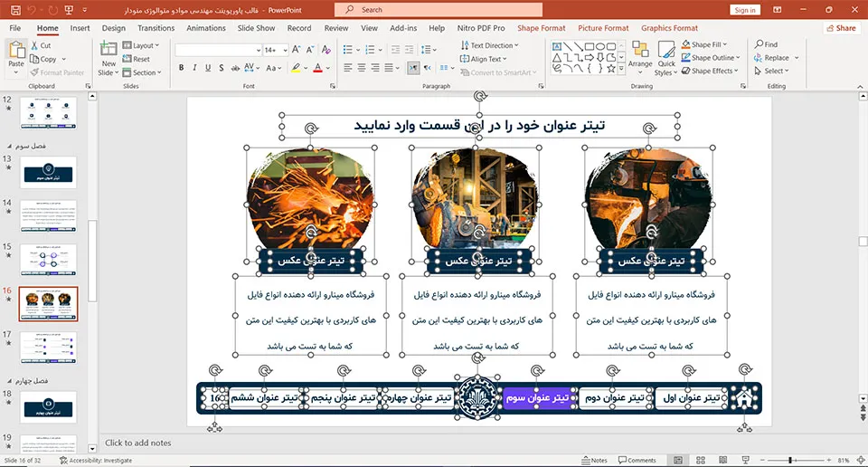Screen dimensions: 868x467
Task: Increase font size with the large A icon
Action: 297,50
